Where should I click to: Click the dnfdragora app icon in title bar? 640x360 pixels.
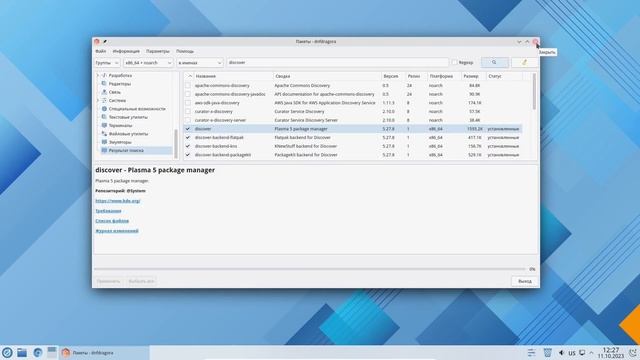pyautogui.click(x=97, y=42)
